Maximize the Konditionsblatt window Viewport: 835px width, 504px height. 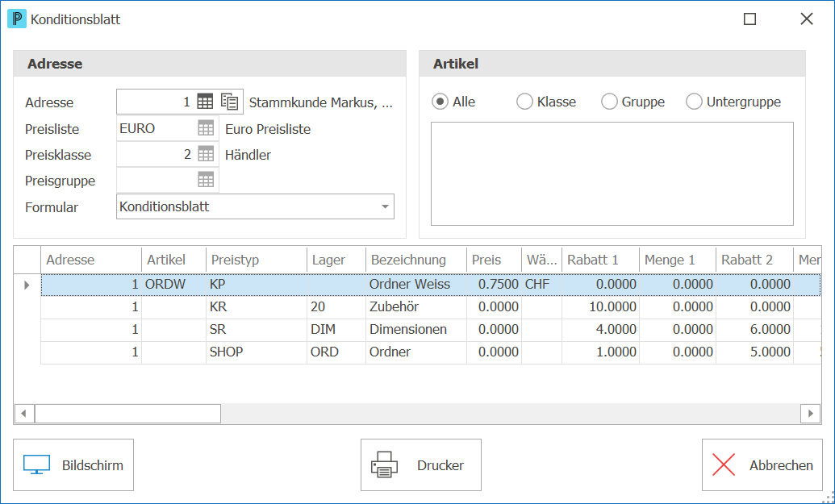point(749,19)
